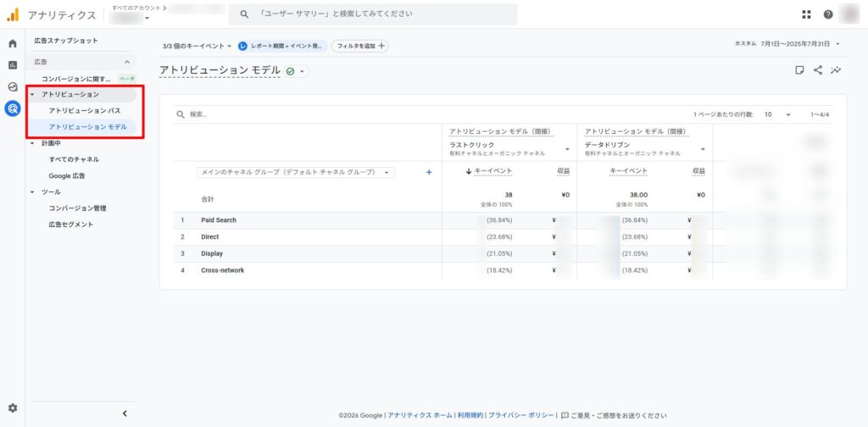Click the share report icon
The height and width of the screenshot is (427, 868).
pos(818,70)
